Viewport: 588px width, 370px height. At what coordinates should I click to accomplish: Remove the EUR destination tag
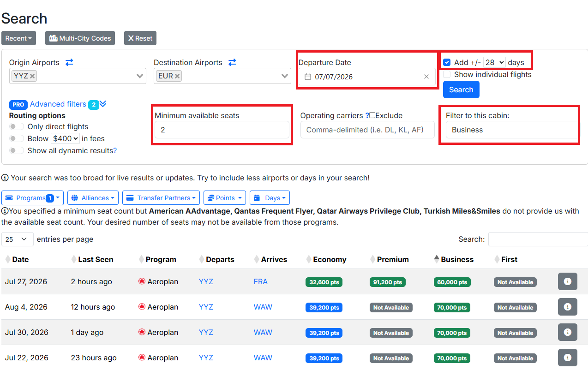coord(177,76)
